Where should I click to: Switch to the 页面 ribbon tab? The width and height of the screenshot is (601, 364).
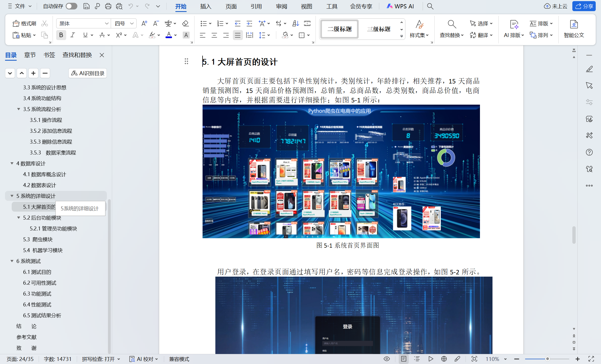click(231, 6)
